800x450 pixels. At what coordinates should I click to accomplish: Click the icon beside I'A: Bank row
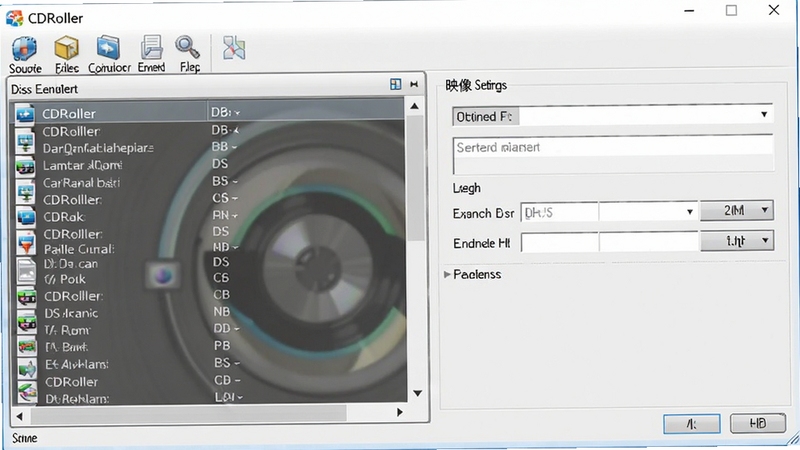[x=27, y=347]
